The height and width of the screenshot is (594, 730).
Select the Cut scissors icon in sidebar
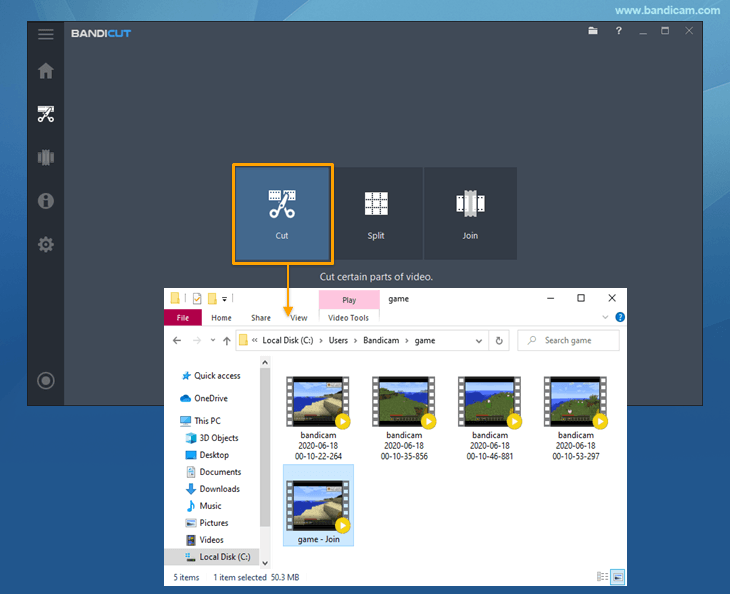46,114
